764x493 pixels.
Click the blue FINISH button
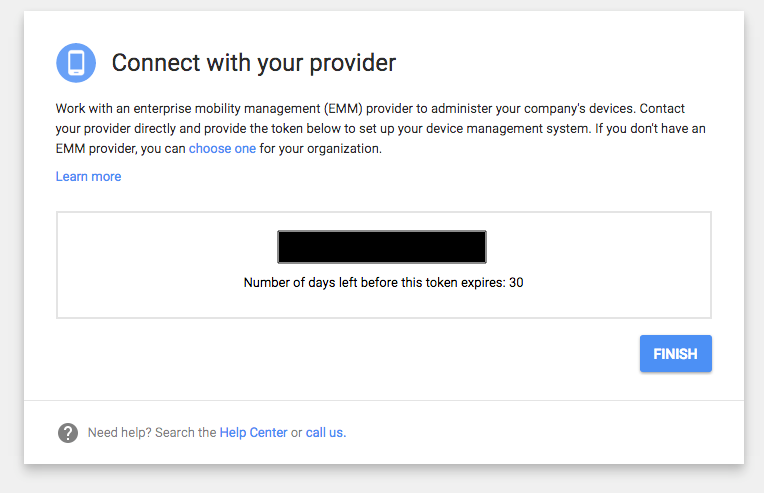(x=675, y=354)
